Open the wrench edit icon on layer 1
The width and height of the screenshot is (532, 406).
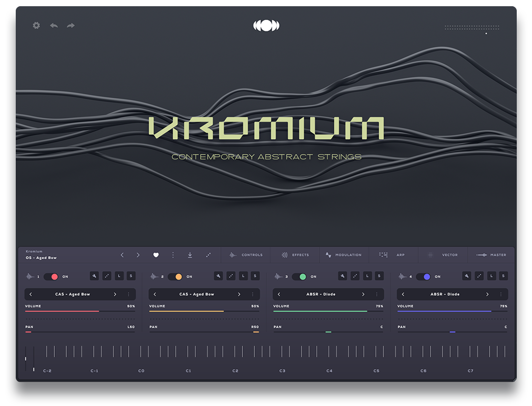pyautogui.click(x=94, y=276)
